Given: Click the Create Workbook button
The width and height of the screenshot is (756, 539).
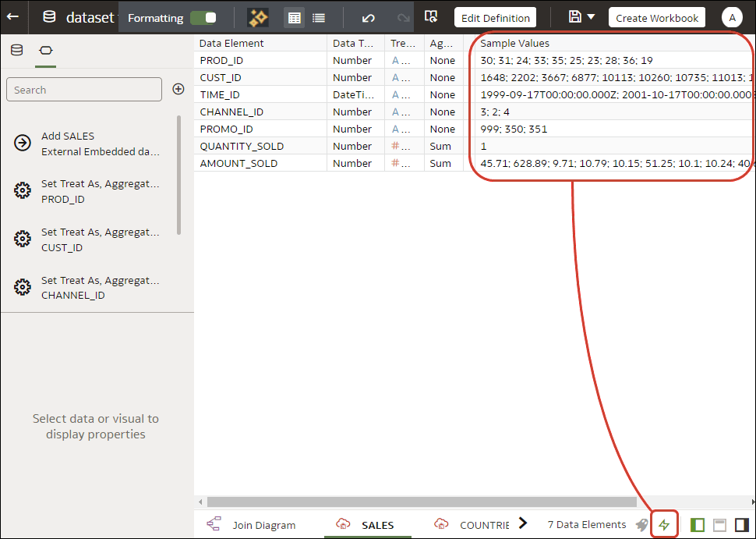Looking at the screenshot, I should point(656,16).
